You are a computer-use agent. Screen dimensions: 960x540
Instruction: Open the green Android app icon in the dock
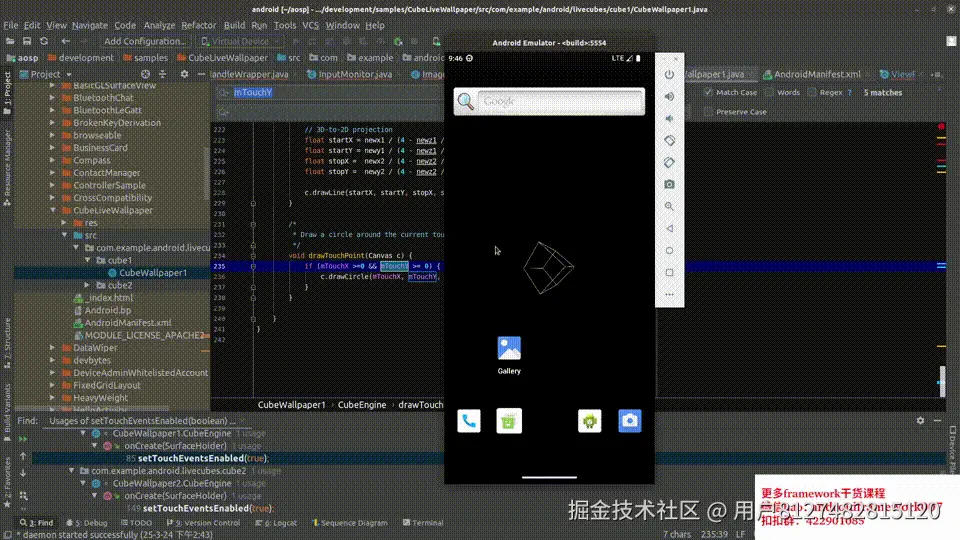(590, 421)
